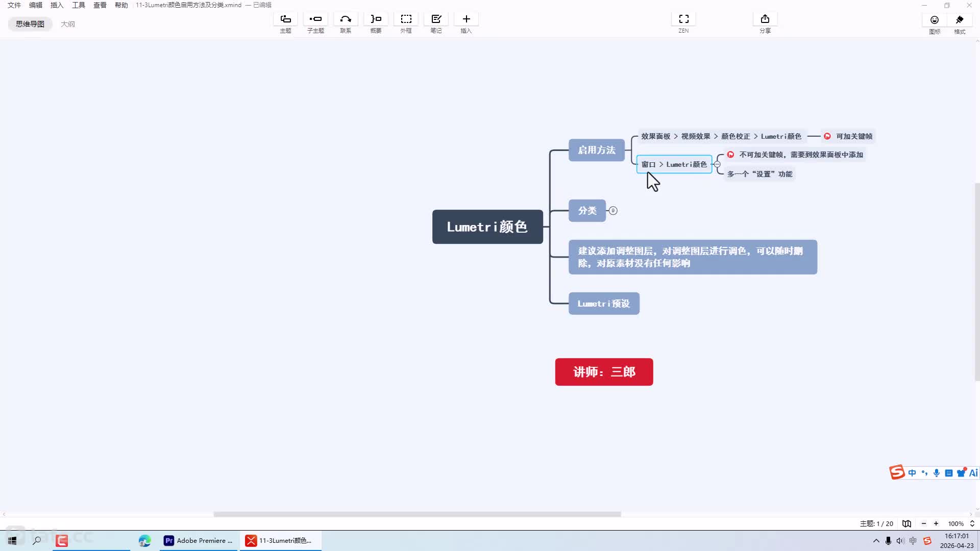Open the 工具 (Tools) menu
Image resolution: width=980 pixels, height=551 pixels.
click(79, 5)
